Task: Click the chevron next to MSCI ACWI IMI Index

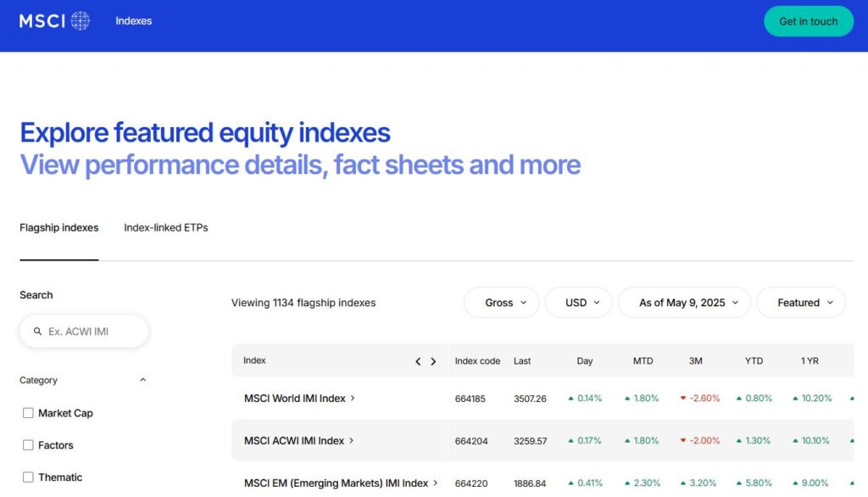Action: 352,440
